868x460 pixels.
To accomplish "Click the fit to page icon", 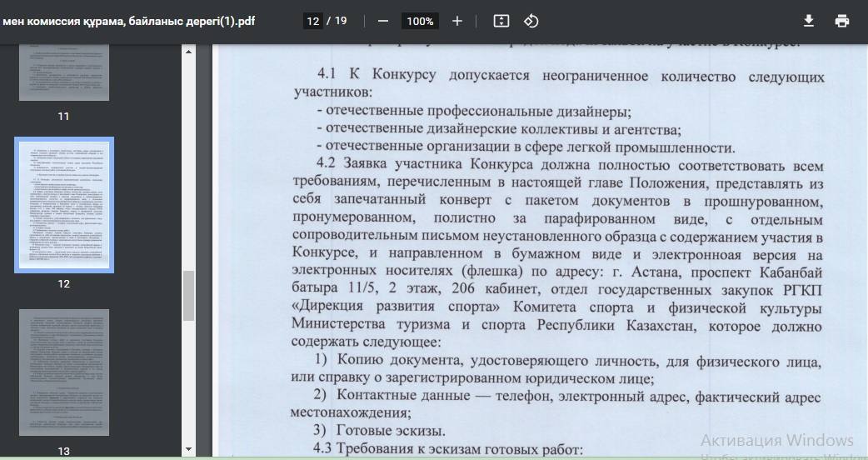I will (x=501, y=21).
